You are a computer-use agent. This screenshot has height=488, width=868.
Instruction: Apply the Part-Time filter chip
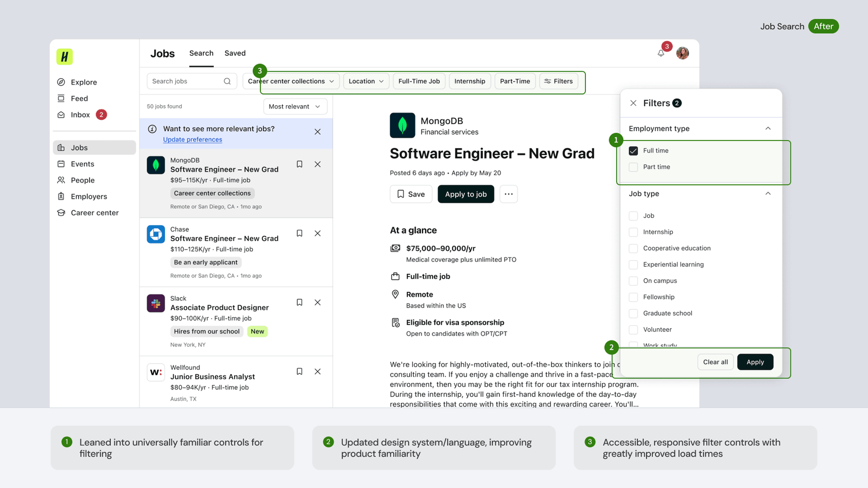[515, 81]
